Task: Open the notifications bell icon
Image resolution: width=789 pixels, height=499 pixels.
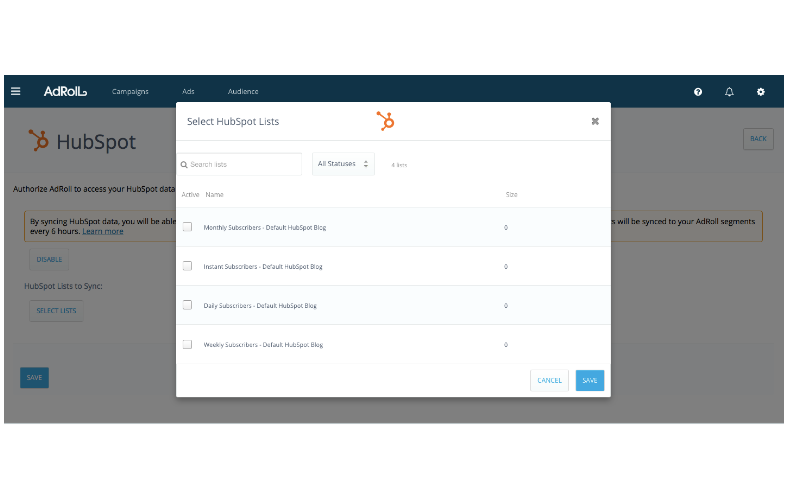Action: pyautogui.click(x=729, y=92)
